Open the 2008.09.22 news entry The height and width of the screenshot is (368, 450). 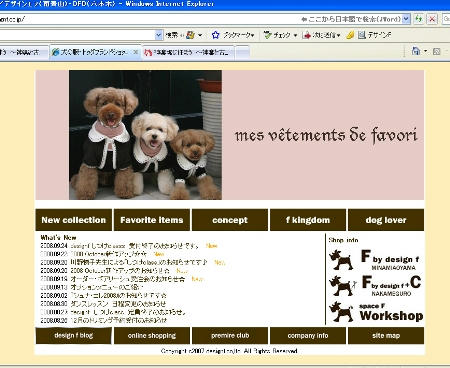(109, 254)
